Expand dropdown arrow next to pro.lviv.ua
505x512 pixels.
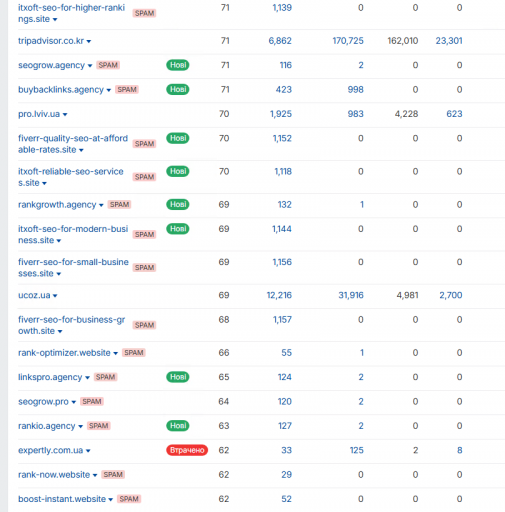65,114
